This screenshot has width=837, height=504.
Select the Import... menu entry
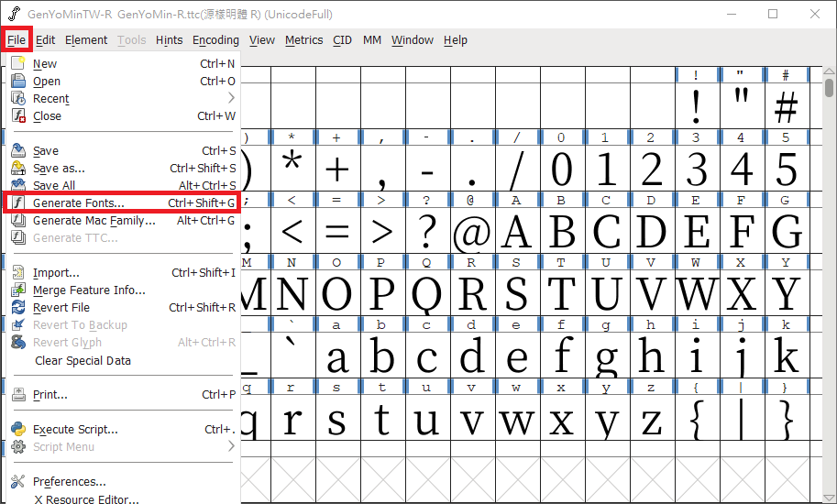pyautogui.click(x=122, y=272)
